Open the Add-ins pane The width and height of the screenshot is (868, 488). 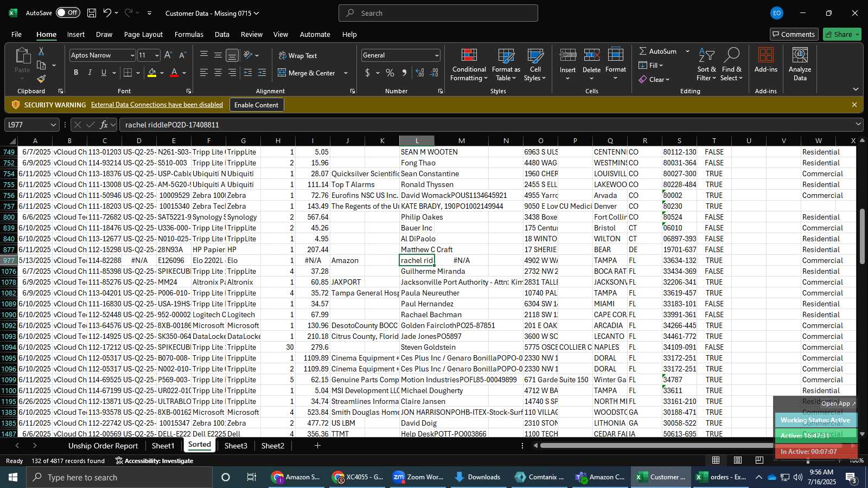click(x=765, y=60)
